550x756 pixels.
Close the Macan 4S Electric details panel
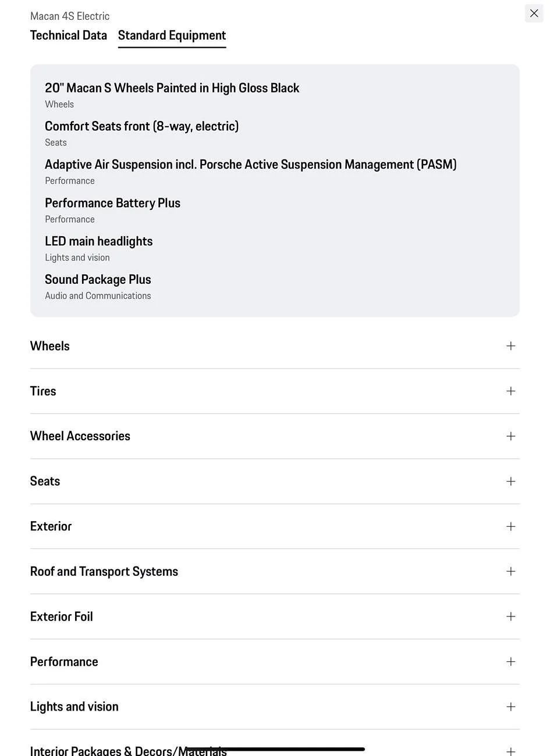pyautogui.click(x=534, y=13)
